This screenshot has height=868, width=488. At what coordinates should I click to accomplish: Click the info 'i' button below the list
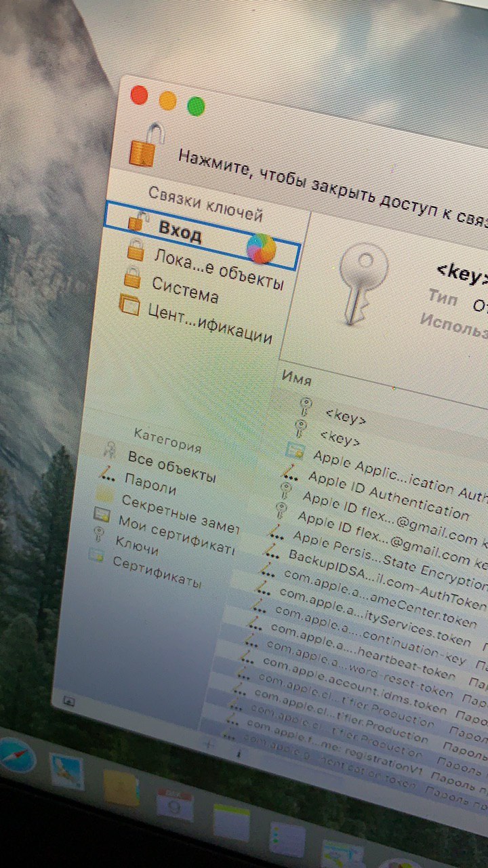(238, 753)
